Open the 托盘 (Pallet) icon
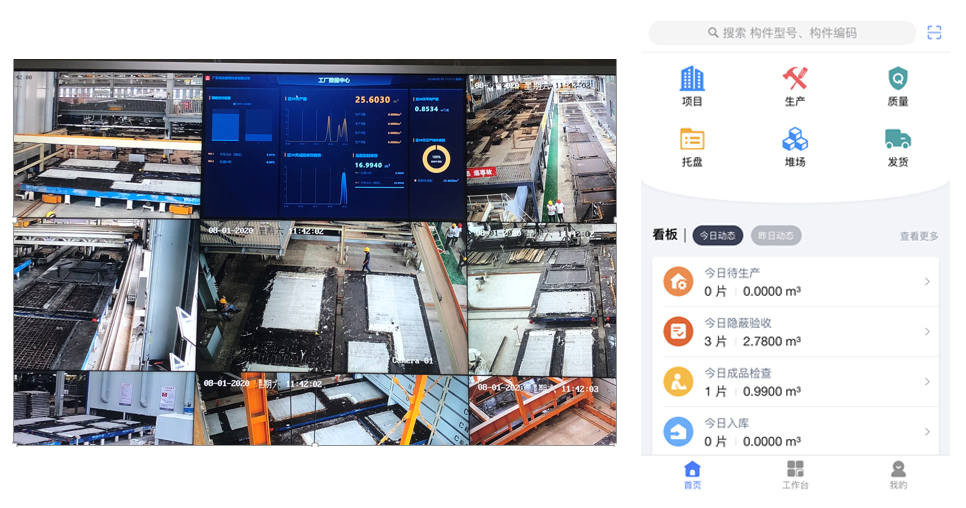Viewport: 966px width, 508px height. point(692,139)
